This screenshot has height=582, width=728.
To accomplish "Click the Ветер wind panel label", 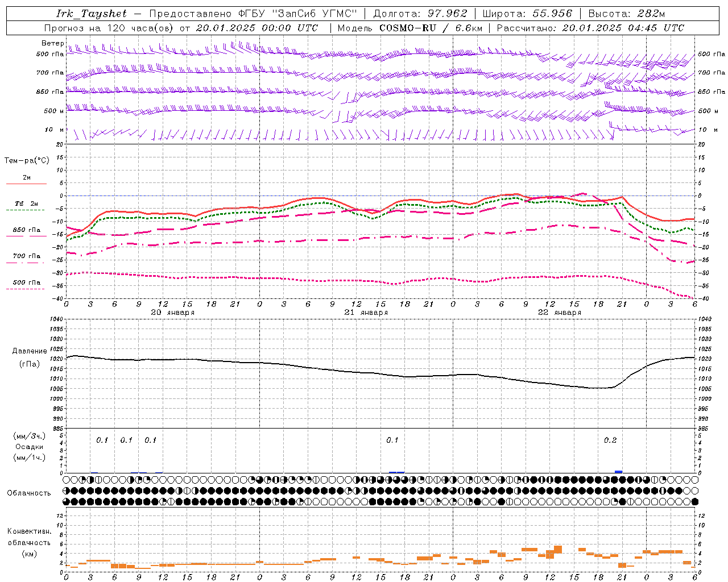I will [x=53, y=43].
